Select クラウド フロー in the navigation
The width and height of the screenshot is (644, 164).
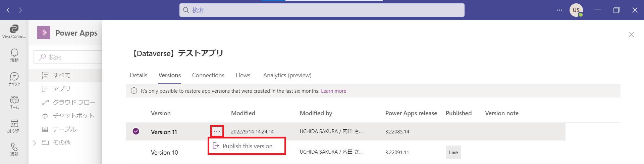(74, 102)
